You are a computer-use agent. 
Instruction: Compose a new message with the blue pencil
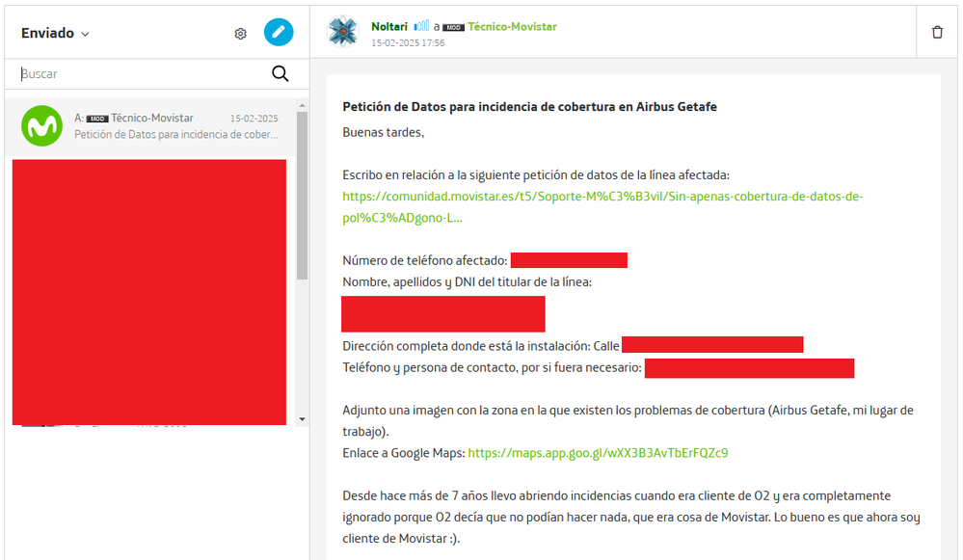(278, 32)
